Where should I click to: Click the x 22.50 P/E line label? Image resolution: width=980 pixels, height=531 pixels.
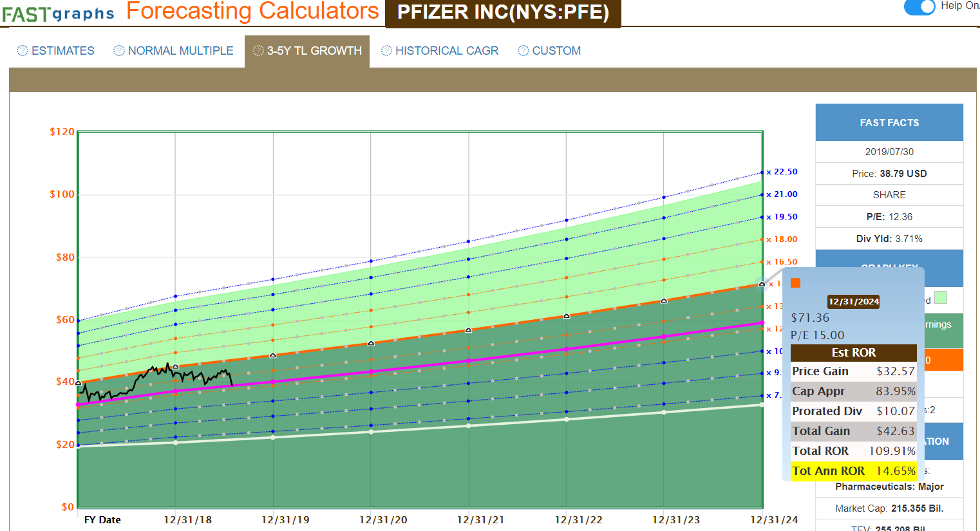point(782,172)
